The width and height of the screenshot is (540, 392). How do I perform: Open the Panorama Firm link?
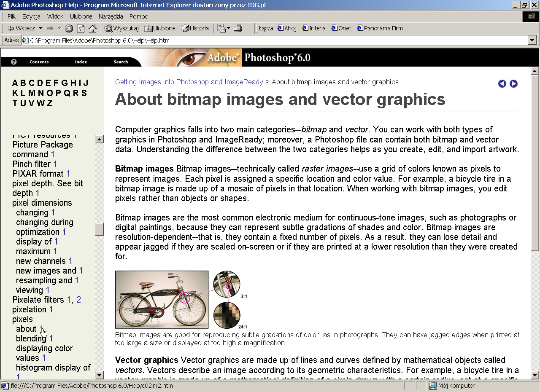(380, 28)
